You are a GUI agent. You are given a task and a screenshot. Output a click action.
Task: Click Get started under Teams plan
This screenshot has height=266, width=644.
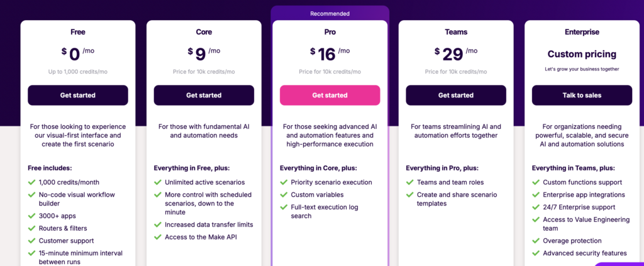(x=456, y=95)
